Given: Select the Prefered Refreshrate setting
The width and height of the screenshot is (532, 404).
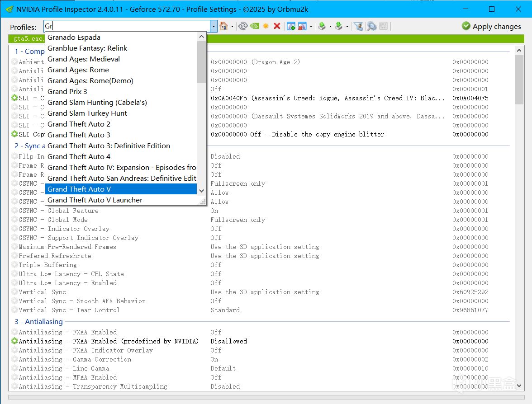Looking at the screenshot, I should point(260,256).
